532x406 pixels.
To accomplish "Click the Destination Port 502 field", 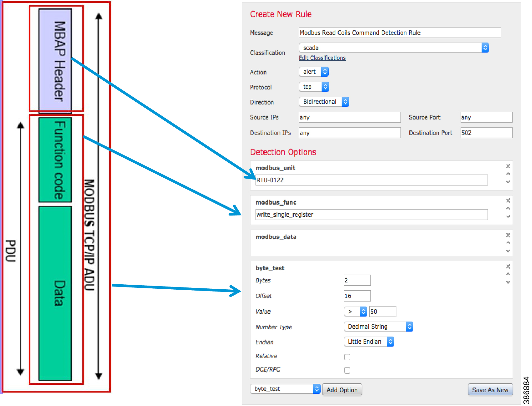I will coord(486,133).
